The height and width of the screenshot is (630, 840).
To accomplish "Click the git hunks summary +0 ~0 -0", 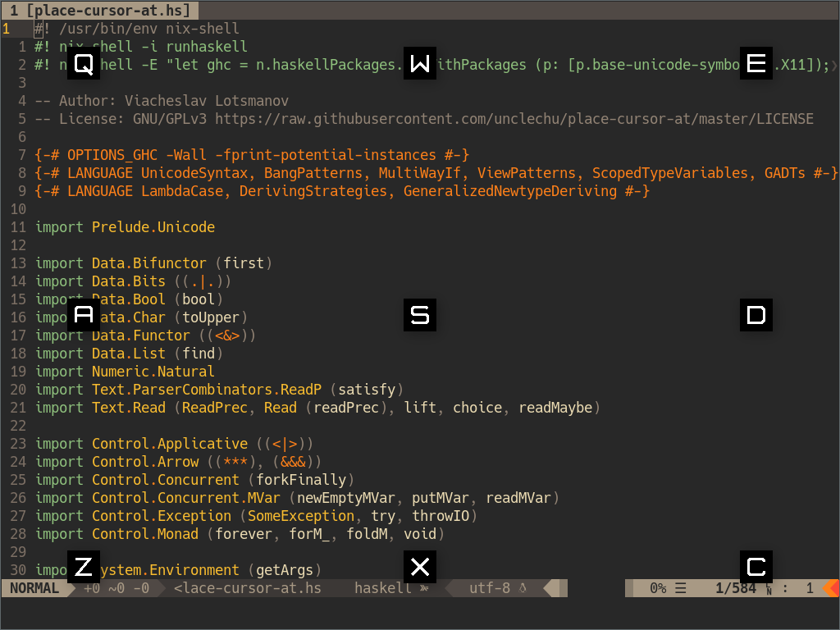I will pos(116,588).
